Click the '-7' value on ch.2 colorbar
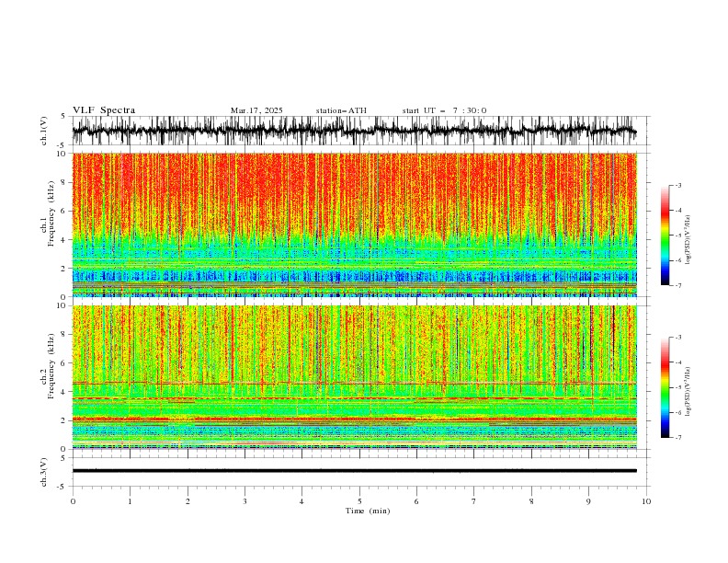This screenshot has width=728, height=563. tap(677, 438)
